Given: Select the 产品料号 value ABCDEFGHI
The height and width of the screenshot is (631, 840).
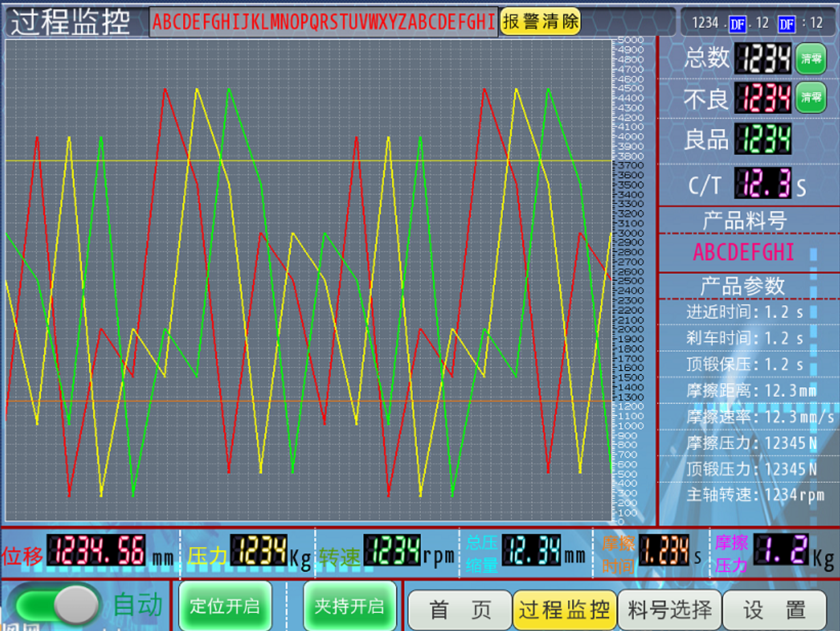Looking at the screenshot, I should point(744,253).
